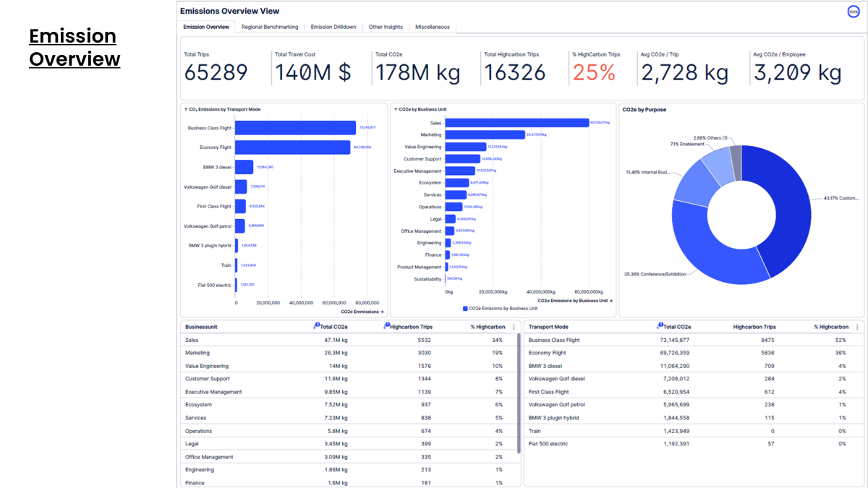This screenshot has height=488, width=868.
Task: Click the CO2e by Purpose chart title
Action: pos(644,110)
